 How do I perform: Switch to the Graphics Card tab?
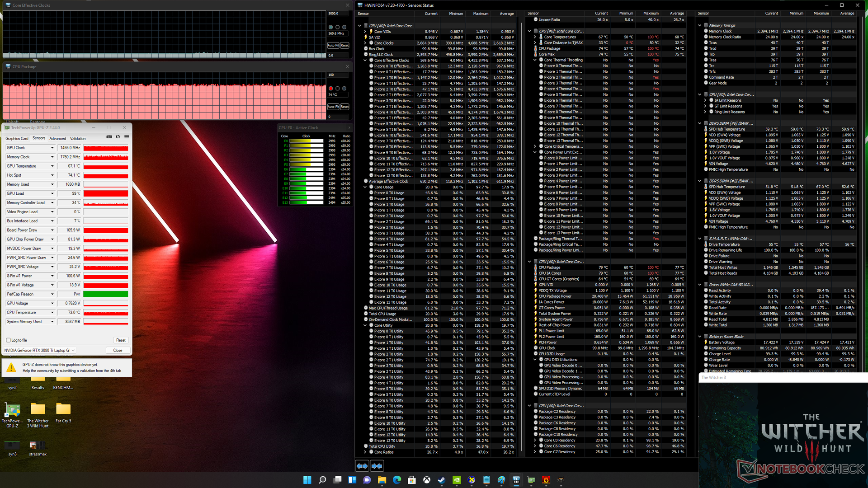[x=17, y=139]
